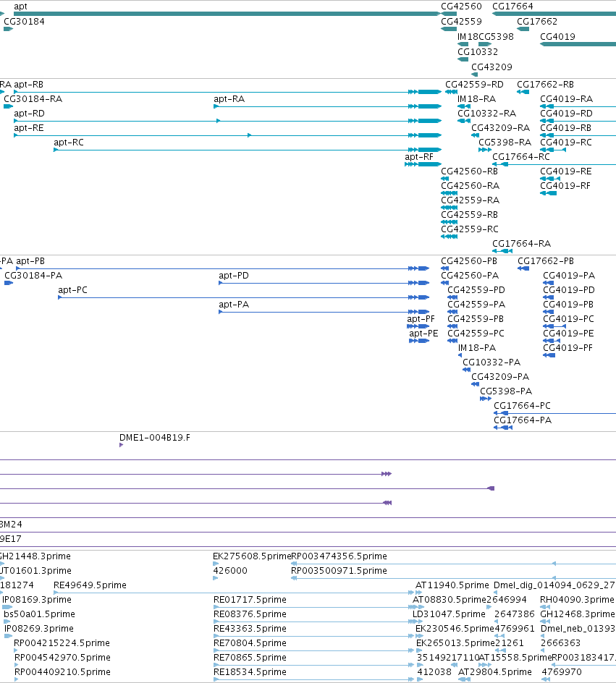The width and height of the screenshot is (616, 683).
Task: Click the RE01717.5prime EST label
Action: click(x=250, y=599)
